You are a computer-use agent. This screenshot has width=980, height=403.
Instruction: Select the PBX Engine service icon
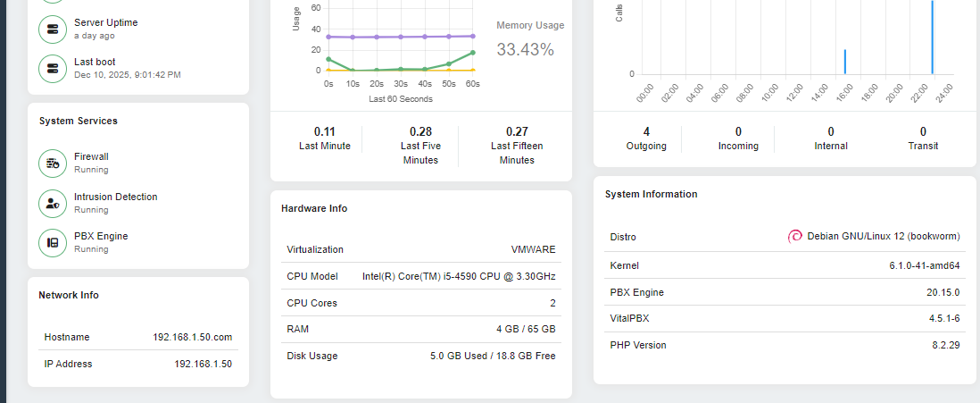click(x=53, y=242)
